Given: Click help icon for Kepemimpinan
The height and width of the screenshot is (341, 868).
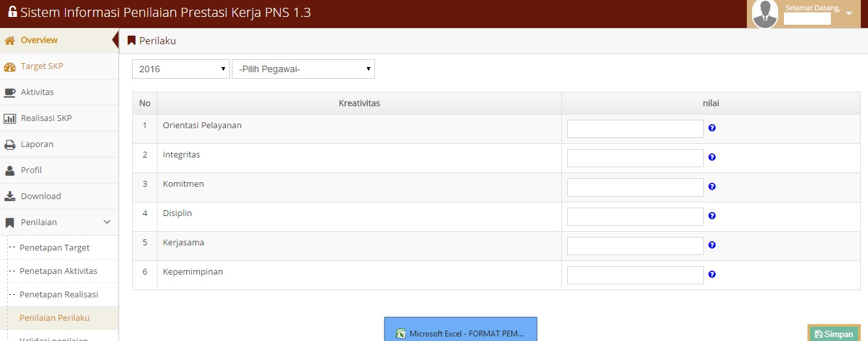Looking at the screenshot, I should pos(712,275).
